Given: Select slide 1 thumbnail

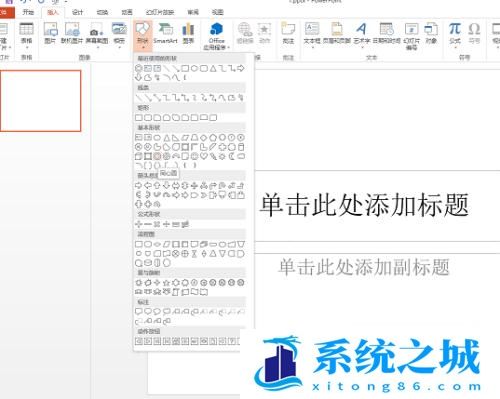Looking at the screenshot, I should 40,101.
